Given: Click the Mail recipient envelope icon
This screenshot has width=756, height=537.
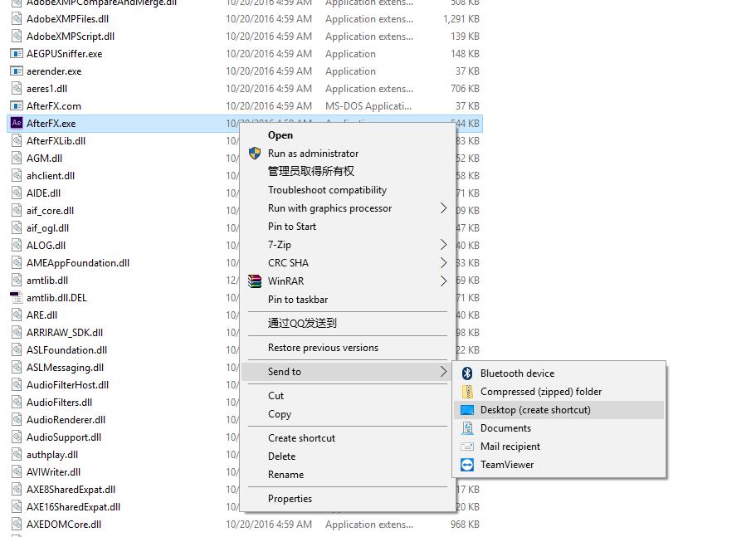Looking at the screenshot, I should coord(467,447).
